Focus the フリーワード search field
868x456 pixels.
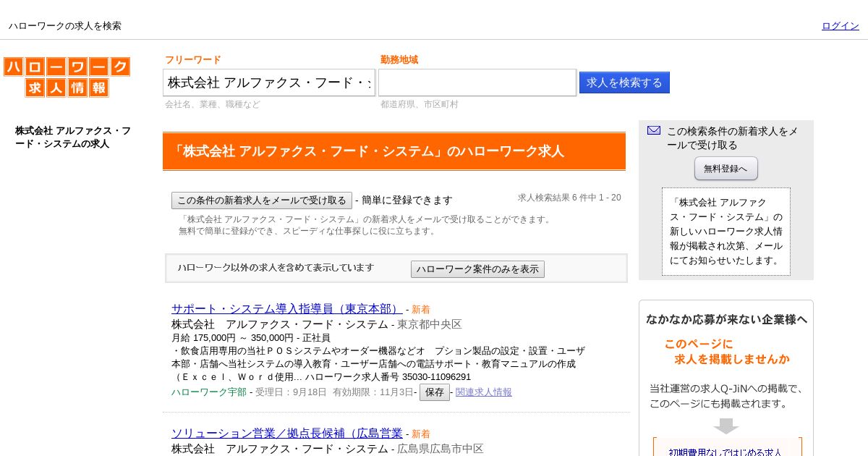click(269, 83)
